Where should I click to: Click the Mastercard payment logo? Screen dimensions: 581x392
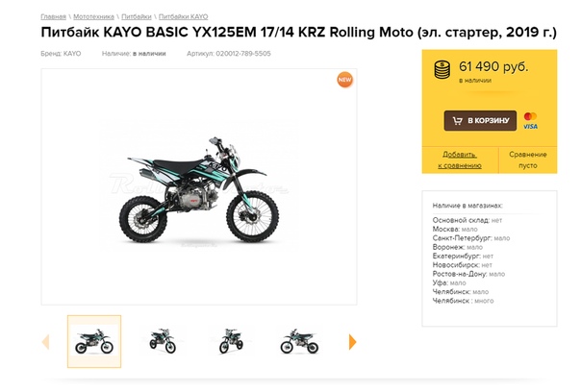click(x=530, y=115)
